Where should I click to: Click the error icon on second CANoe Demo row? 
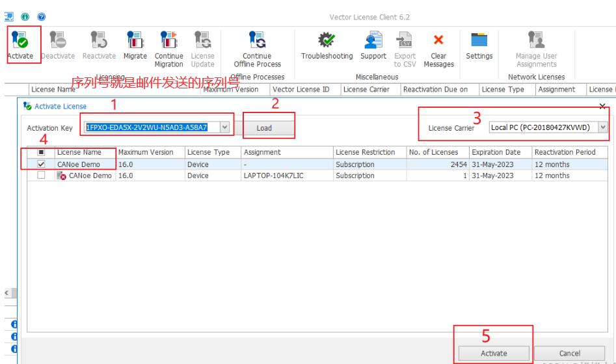pyautogui.click(x=61, y=175)
